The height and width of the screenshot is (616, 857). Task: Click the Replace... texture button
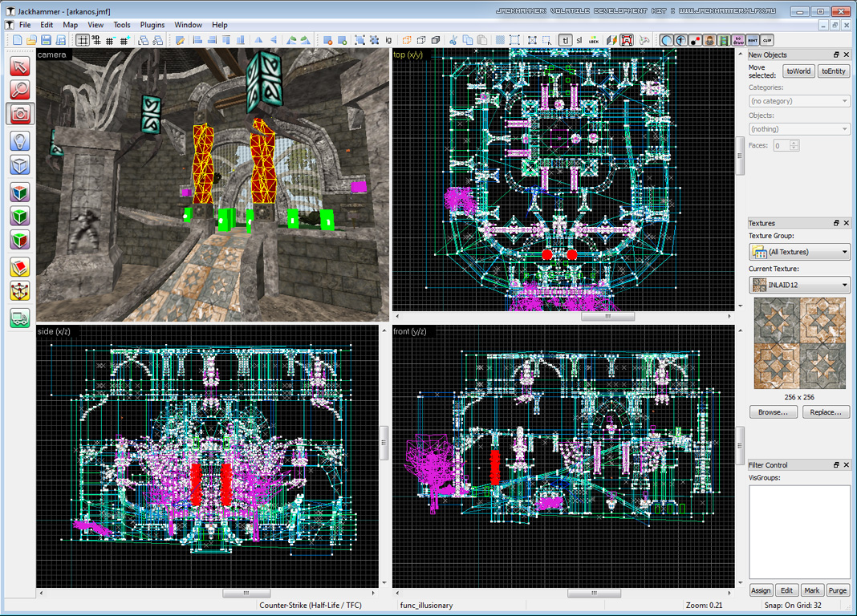pos(826,412)
